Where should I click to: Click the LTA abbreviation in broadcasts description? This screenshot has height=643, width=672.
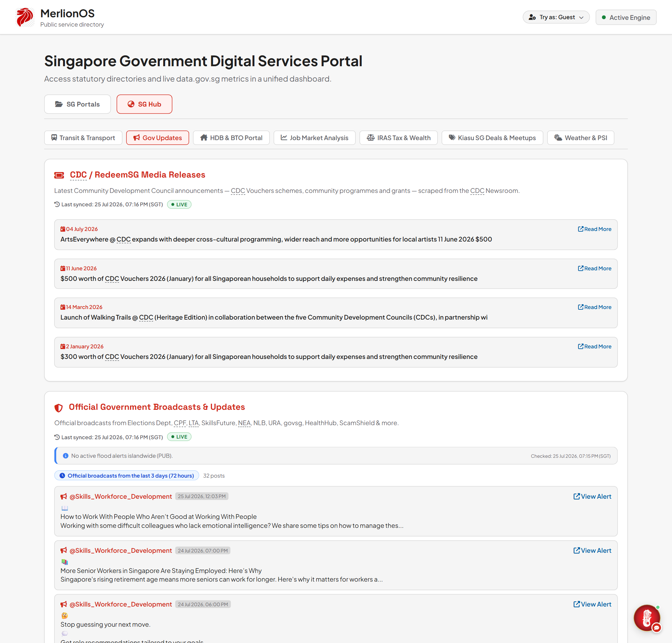(x=194, y=423)
